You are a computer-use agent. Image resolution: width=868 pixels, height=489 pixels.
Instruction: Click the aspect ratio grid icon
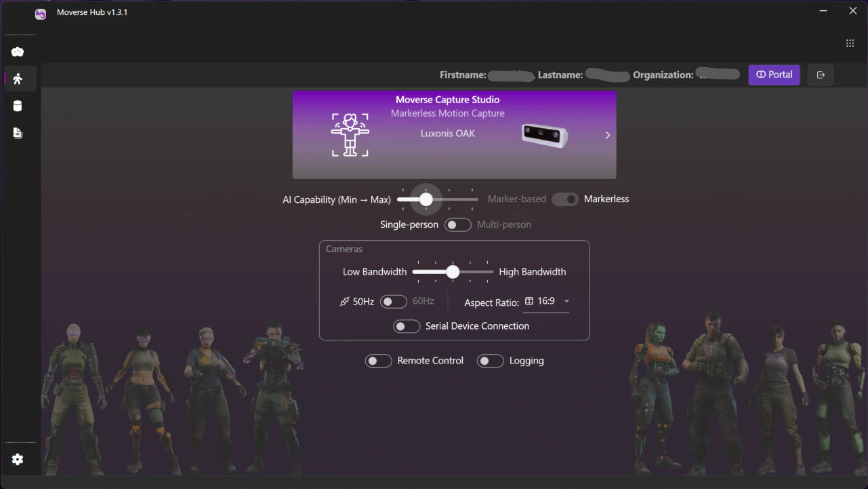(x=529, y=301)
